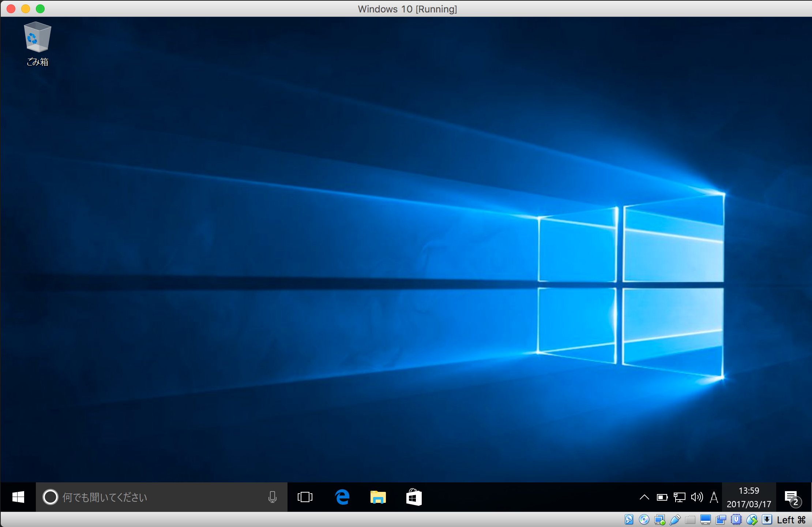Open Task View on the taskbar
Screen dimensions: 812x527
coord(305,497)
